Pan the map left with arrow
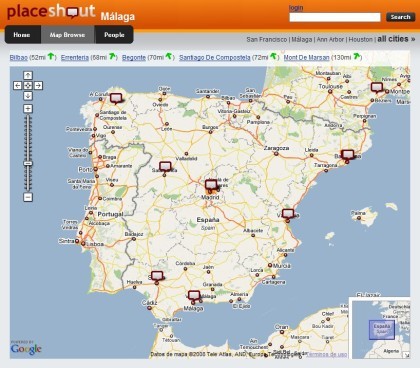This screenshot has height=368, width=420. [x=17, y=85]
